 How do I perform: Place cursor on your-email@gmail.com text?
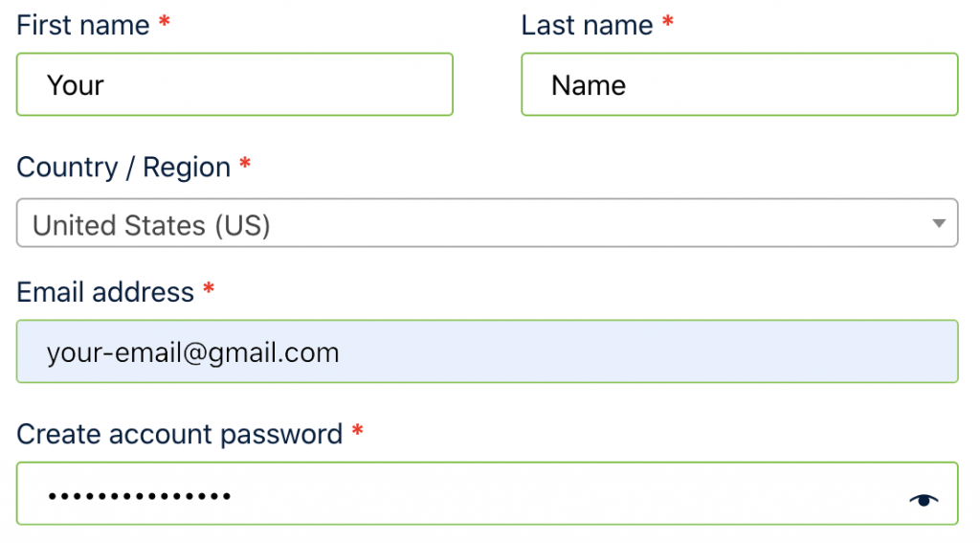point(192,352)
